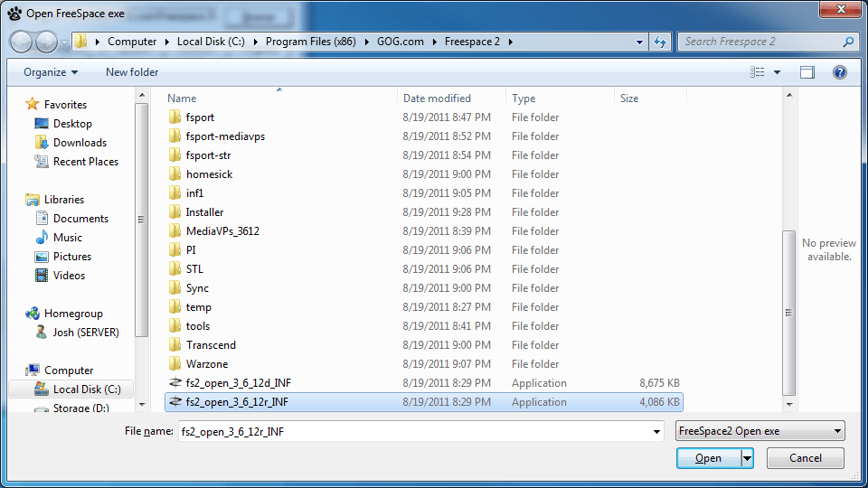Click the Forward navigation arrow button
868x488 pixels.
pyautogui.click(x=46, y=42)
